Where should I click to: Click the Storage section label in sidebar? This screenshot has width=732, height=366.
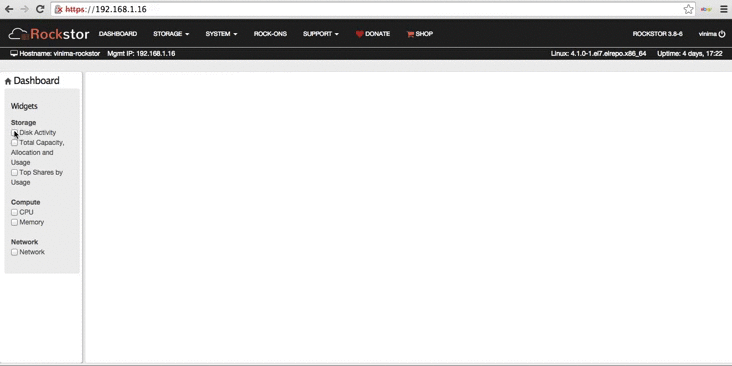click(x=23, y=122)
